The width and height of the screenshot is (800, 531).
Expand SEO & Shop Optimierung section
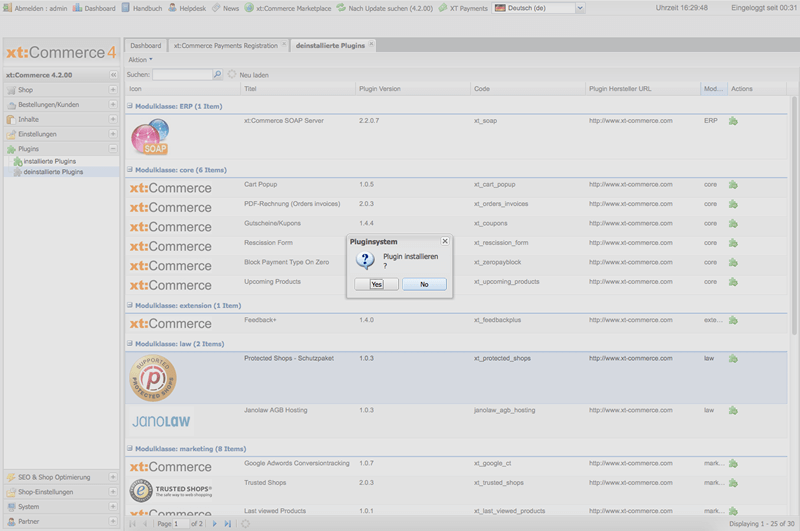coord(113,477)
